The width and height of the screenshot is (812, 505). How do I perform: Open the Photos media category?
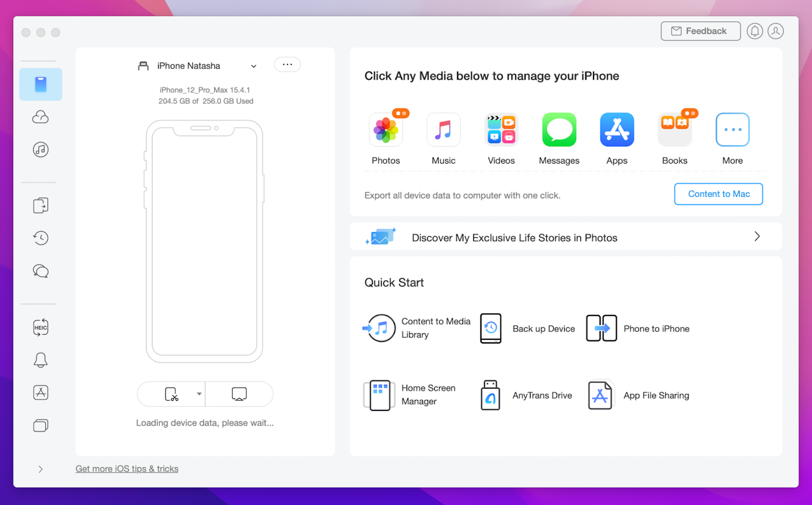point(385,130)
